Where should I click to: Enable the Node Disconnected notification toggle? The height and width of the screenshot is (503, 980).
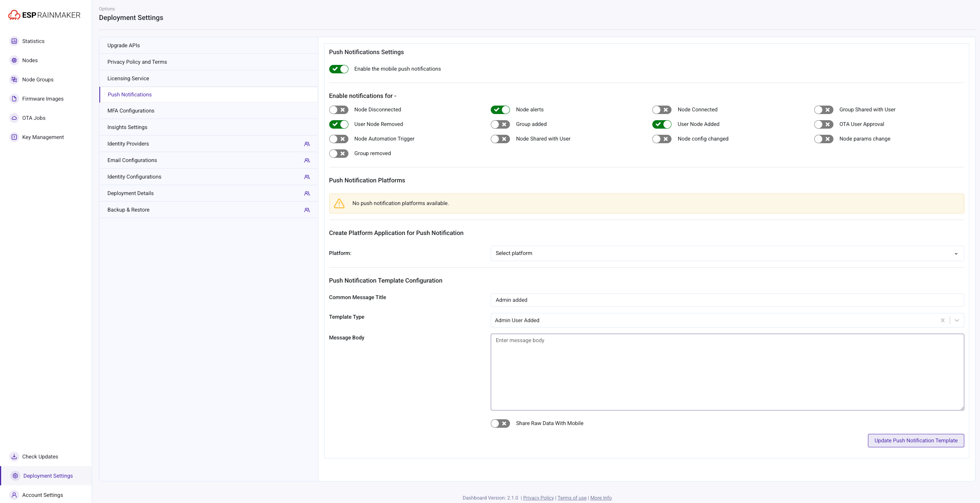[x=339, y=110]
